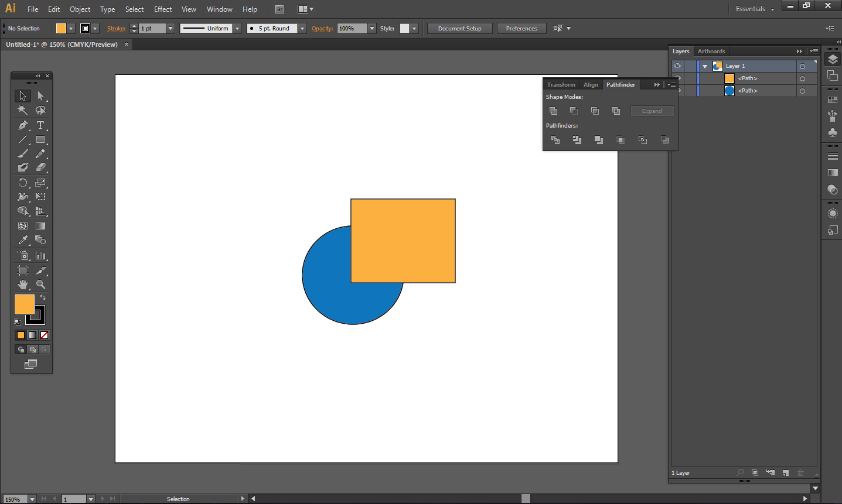Click the Divide pathfinder icon
The width and height of the screenshot is (842, 504).
click(555, 140)
